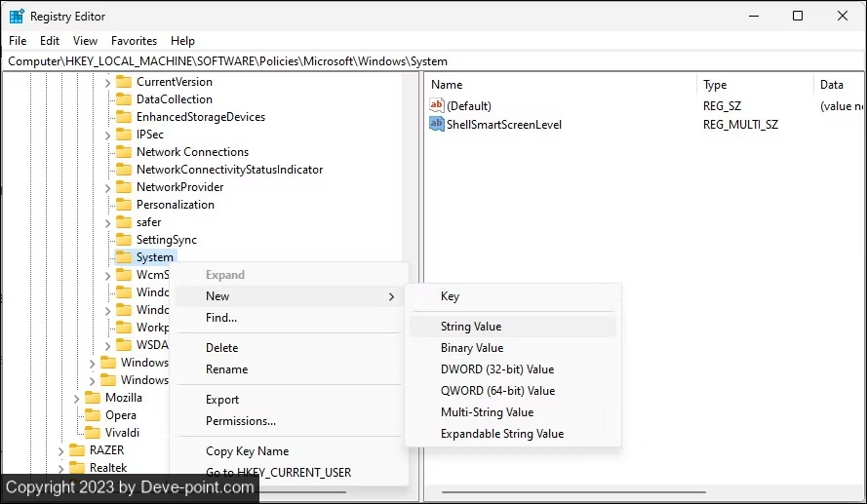867x504 pixels.
Task: Select the DataCollection key label
Action: click(175, 99)
